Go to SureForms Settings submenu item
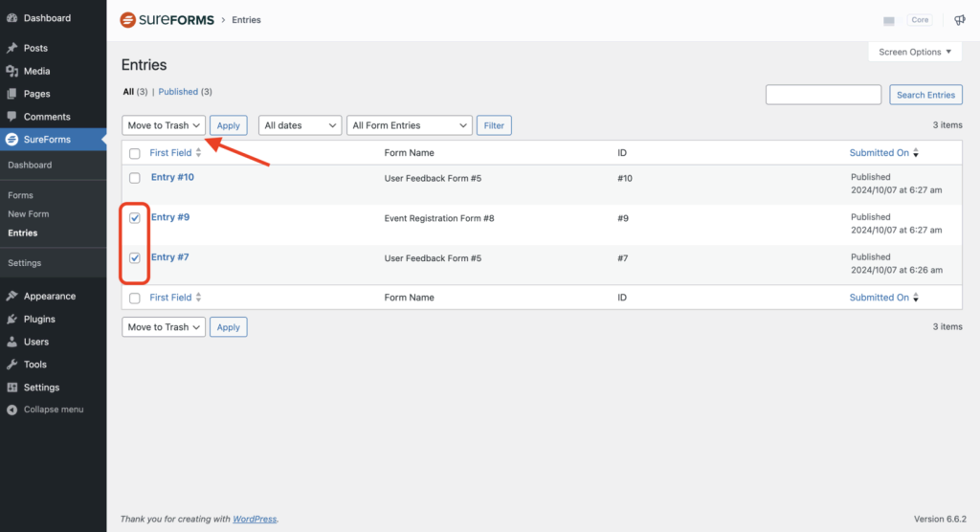Screen dimensions: 980x532 click(x=25, y=263)
